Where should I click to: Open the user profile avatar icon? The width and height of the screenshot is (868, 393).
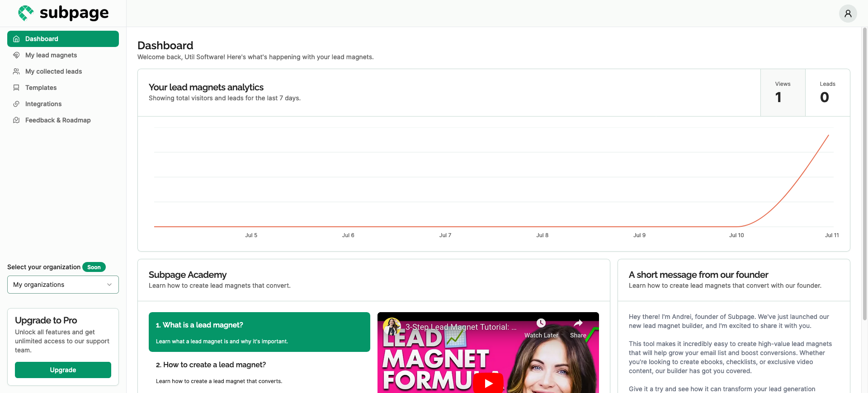point(848,14)
